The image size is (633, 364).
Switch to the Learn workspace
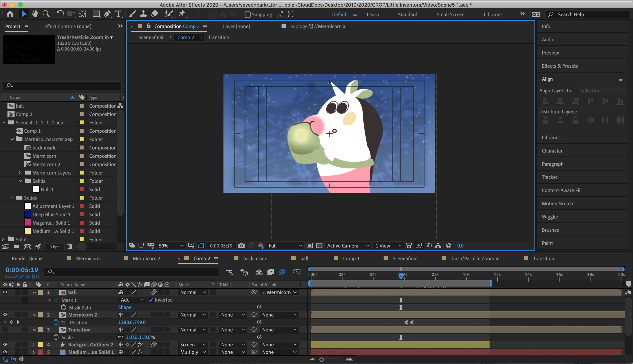pos(373,15)
